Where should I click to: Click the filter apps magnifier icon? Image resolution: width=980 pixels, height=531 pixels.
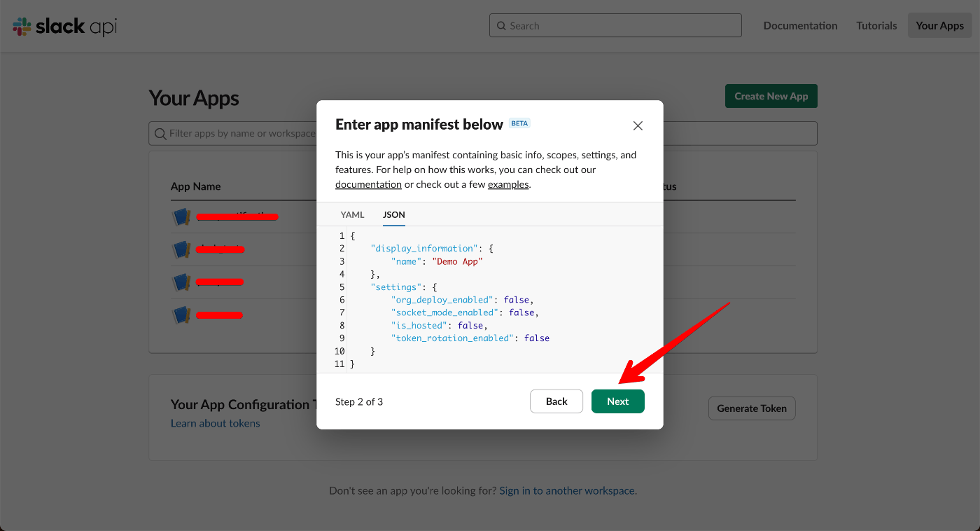160,133
